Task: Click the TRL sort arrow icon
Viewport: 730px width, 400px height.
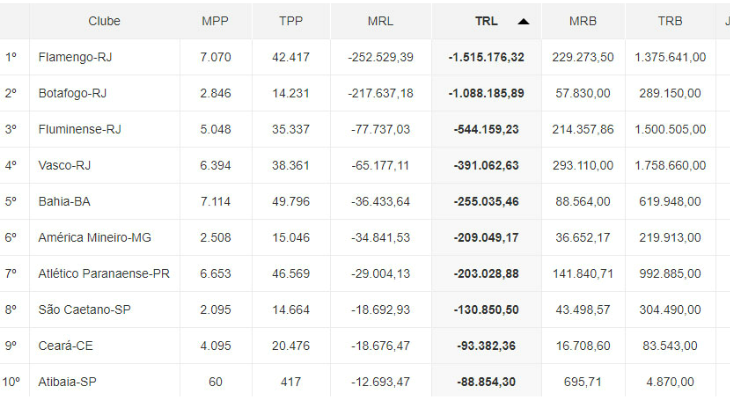Action: [523, 21]
